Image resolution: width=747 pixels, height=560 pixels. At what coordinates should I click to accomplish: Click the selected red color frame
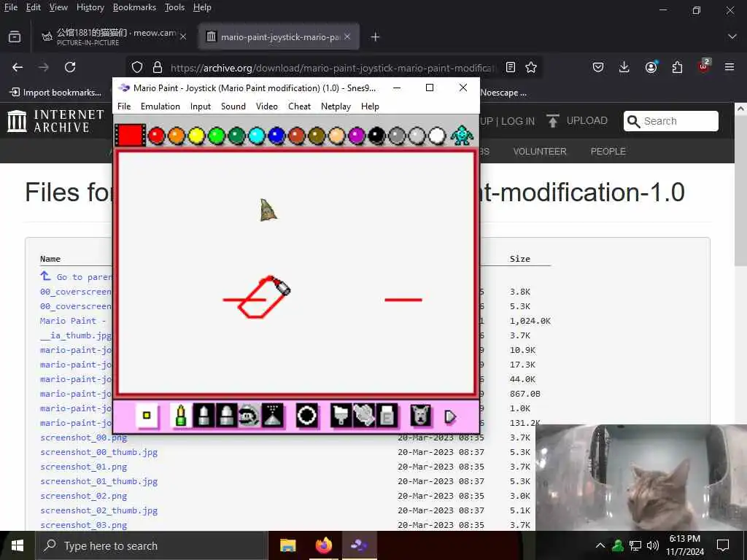pos(130,135)
